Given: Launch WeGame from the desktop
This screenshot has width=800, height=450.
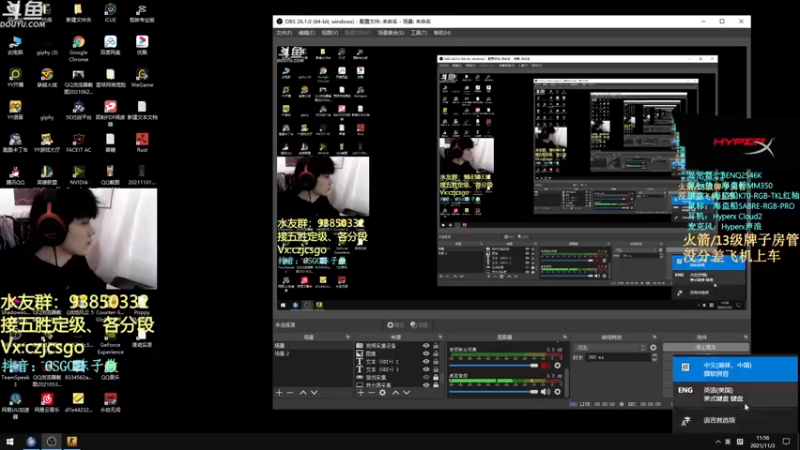Looking at the screenshot, I should click(x=142, y=78).
